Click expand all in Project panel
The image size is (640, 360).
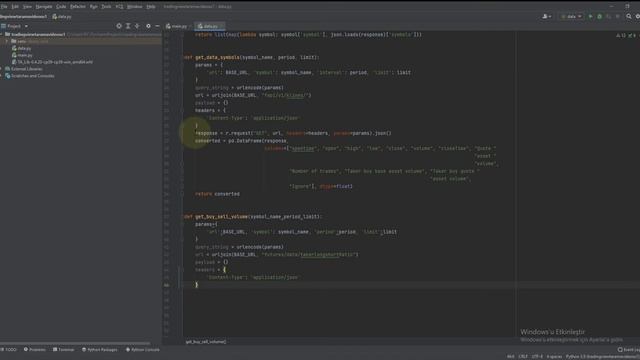128,26
